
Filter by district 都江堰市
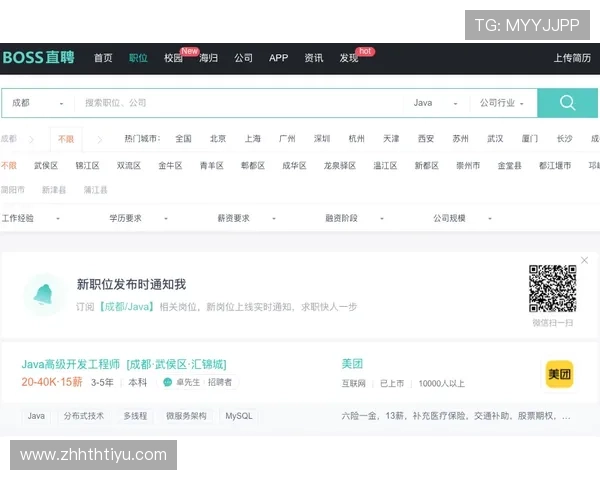[555, 166]
